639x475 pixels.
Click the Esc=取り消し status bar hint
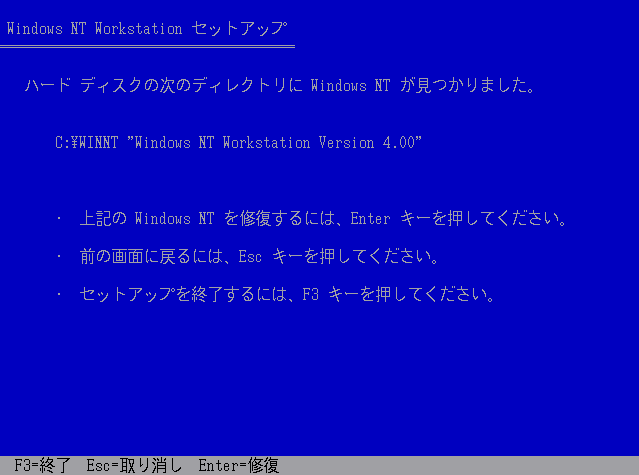[134, 465]
